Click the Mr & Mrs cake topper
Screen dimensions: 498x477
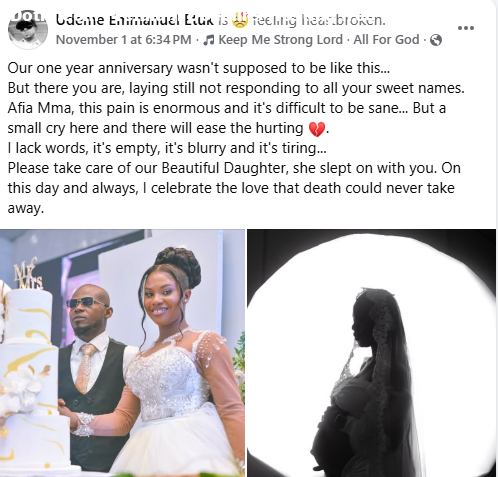coord(28,273)
